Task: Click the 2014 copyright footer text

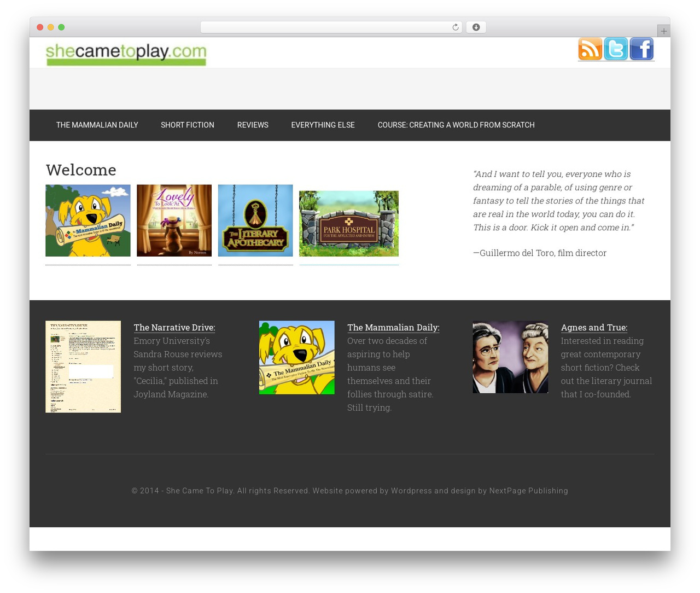Action: coord(350,491)
